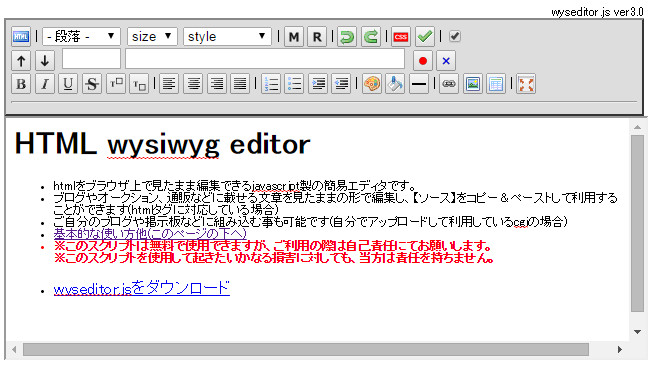Focus the long text input field
This screenshot has height=366, width=648.
(265, 59)
